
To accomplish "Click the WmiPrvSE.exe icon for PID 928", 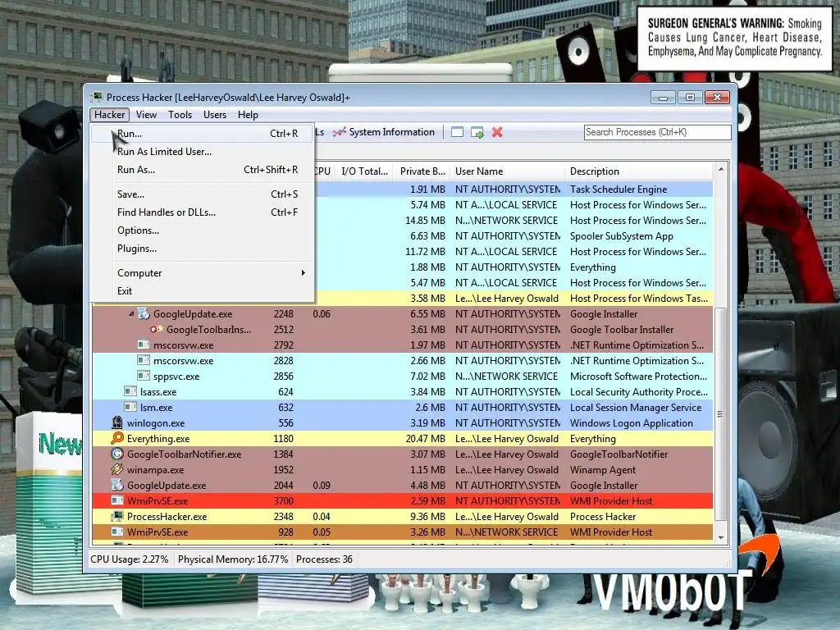I will 116,532.
